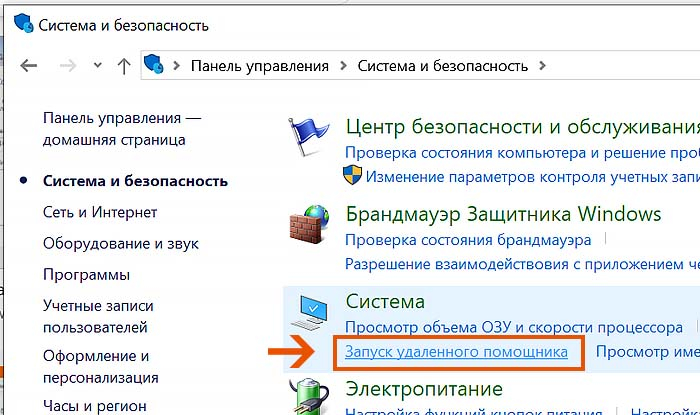Open Часы и регион category
The height and width of the screenshot is (415, 700).
(x=95, y=406)
